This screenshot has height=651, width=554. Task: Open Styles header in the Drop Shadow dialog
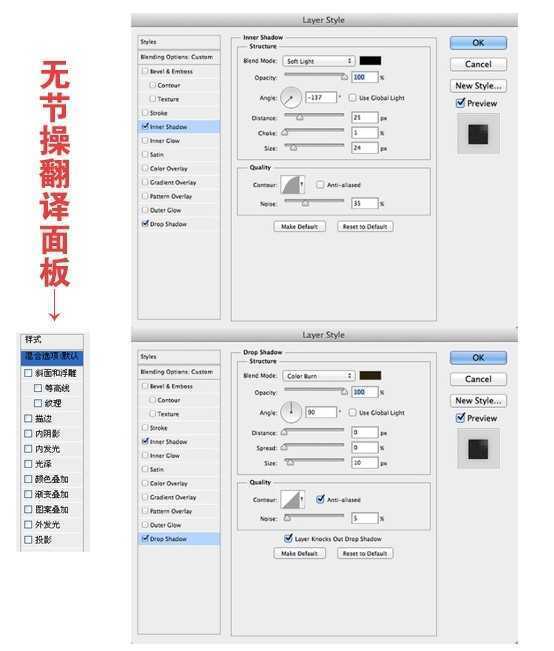tap(179, 357)
